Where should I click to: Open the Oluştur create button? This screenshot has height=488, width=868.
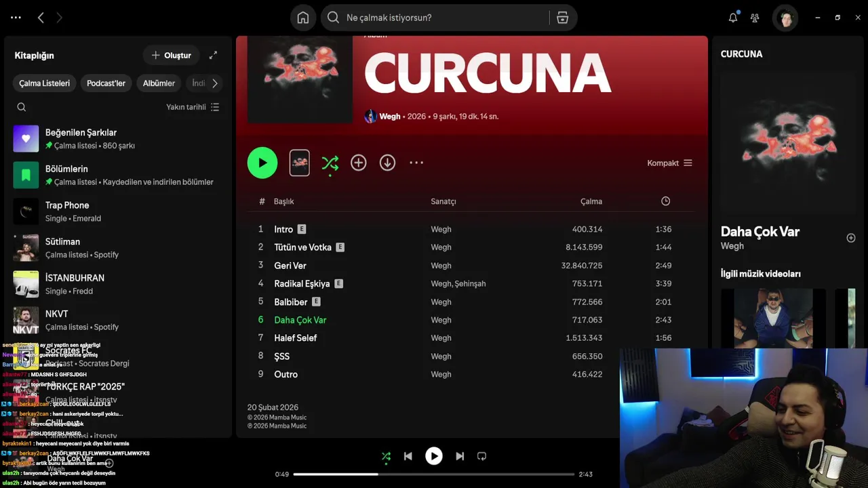point(171,55)
